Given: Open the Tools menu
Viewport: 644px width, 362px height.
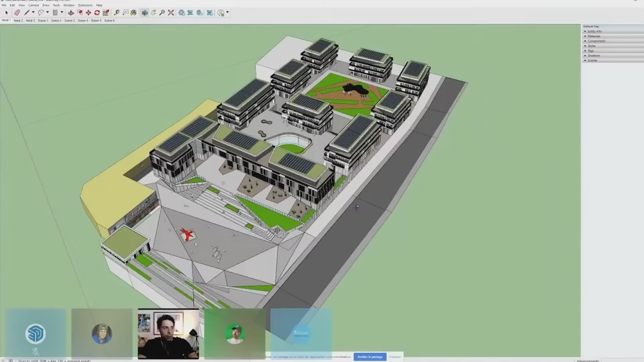Looking at the screenshot, I should pyautogui.click(x=56, y=5).
